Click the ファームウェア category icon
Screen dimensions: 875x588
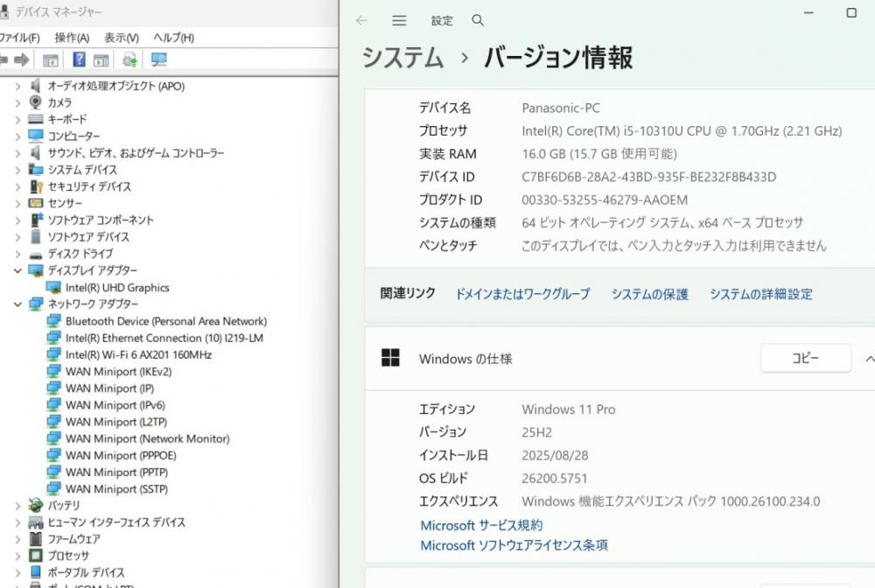(x=36, y=539)
